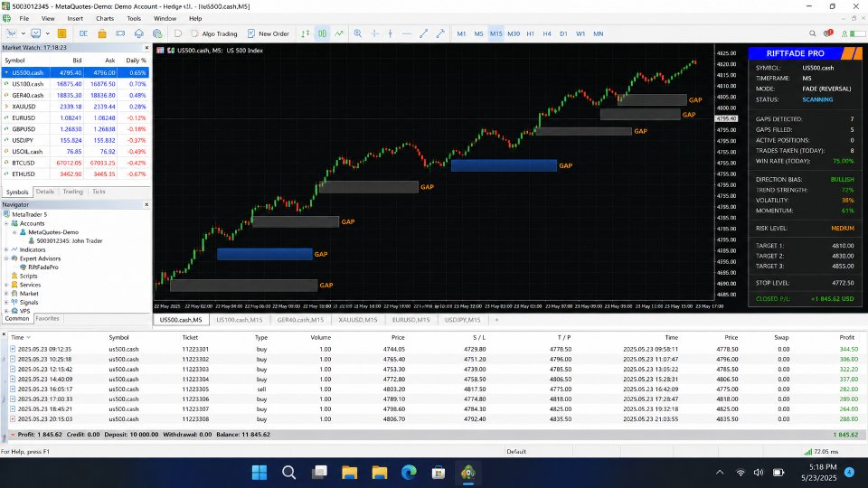868x488 pixels.
Task: Collapse the MetaQuotes-Demo tree node
Action: [x=14, y=232]
